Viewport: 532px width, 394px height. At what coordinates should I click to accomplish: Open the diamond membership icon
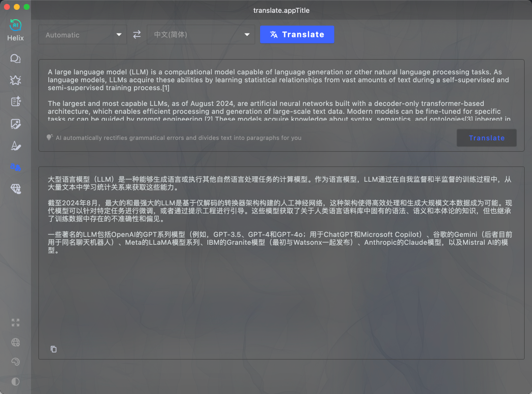click(15, 189)
